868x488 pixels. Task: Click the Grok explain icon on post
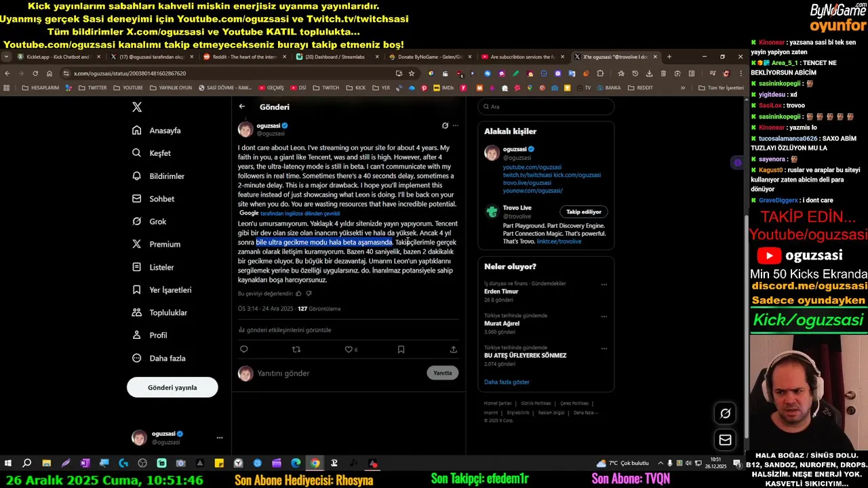click(x=445, y=125)
